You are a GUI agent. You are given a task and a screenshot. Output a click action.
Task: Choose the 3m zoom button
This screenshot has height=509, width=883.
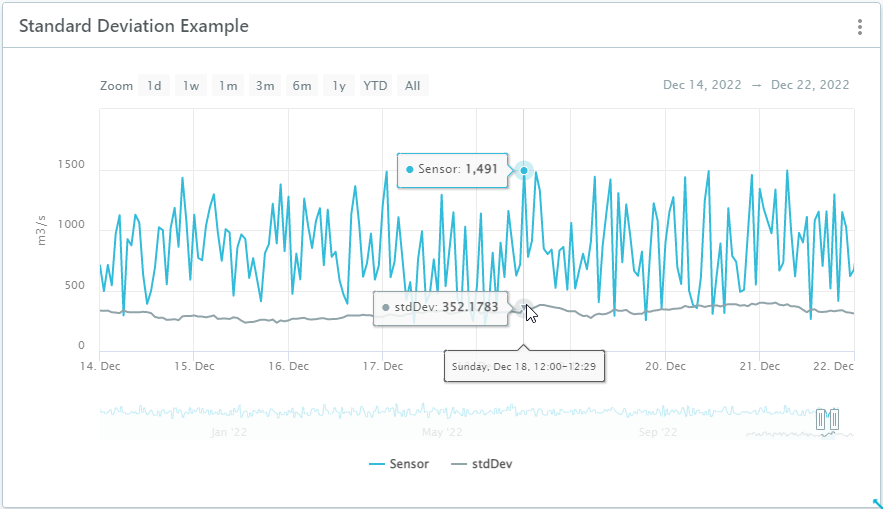click(x=265, y=86)
